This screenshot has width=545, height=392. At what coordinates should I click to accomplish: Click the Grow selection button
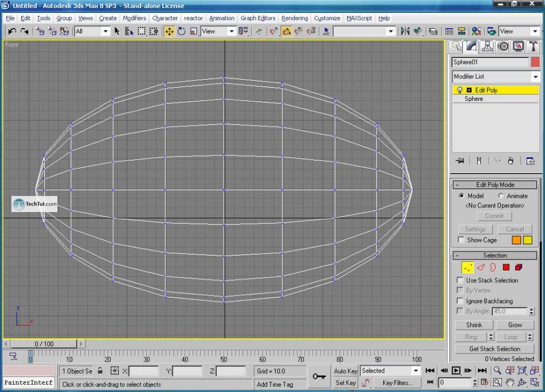[x=515, y=325]
